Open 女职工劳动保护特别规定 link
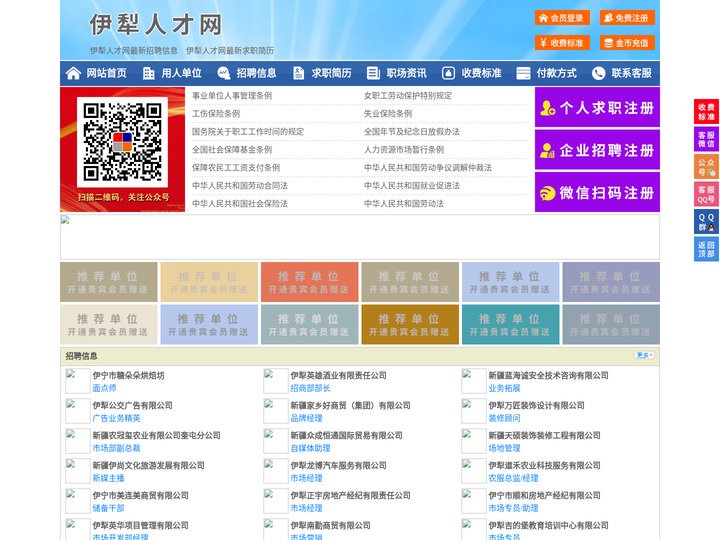The width and height of the screenshot is (720, 540). point(408,96)
